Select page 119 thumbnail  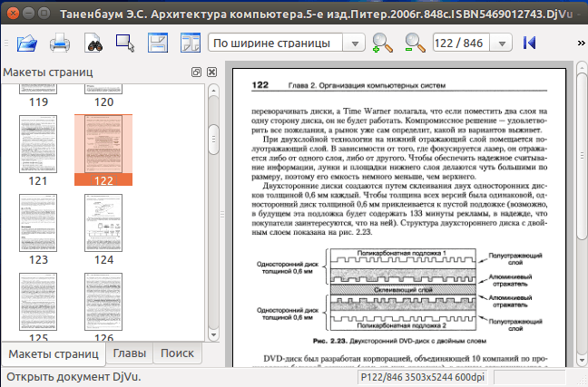pos(38,96)
